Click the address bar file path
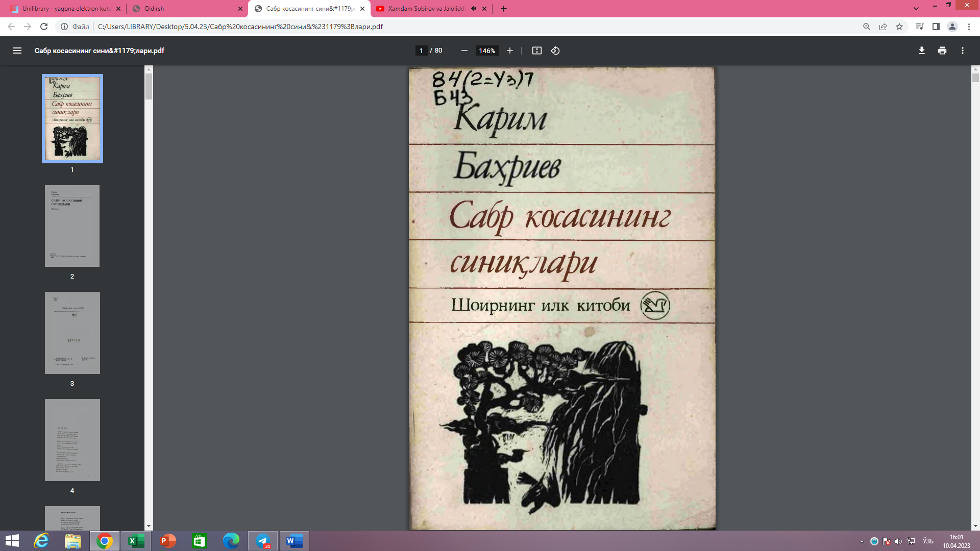Screen dimensions: 980x551 [240, 27]
